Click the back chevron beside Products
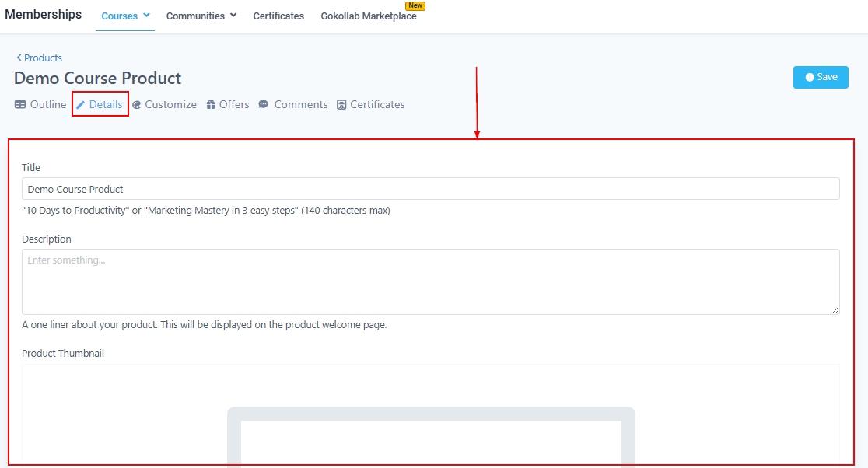 tap(19, 58)
